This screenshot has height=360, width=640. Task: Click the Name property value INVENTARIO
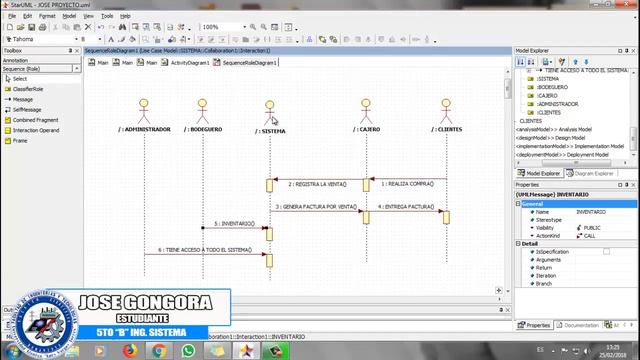[x=591, y=212]
